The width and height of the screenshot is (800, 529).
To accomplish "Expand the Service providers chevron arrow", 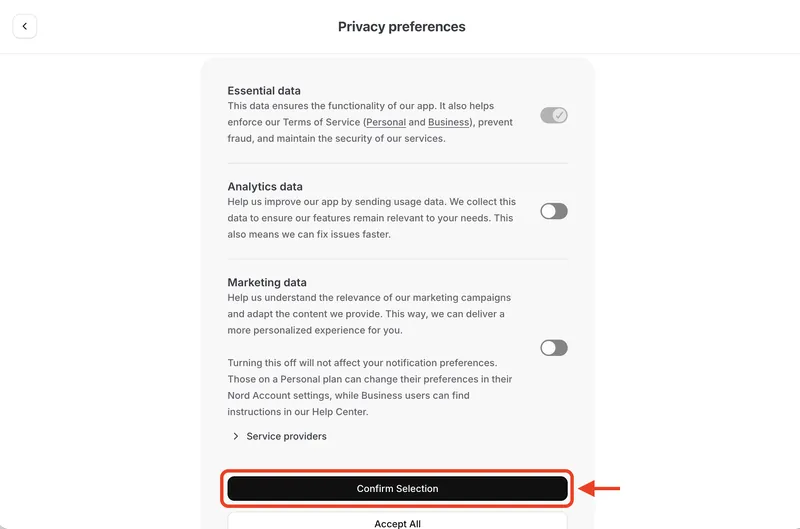I will coord(235,436).
